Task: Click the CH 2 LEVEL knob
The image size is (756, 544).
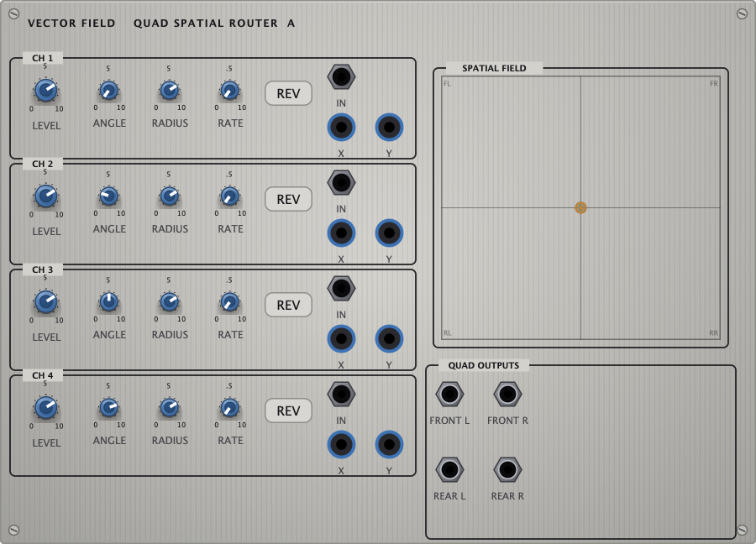Action: click(46, 196)
